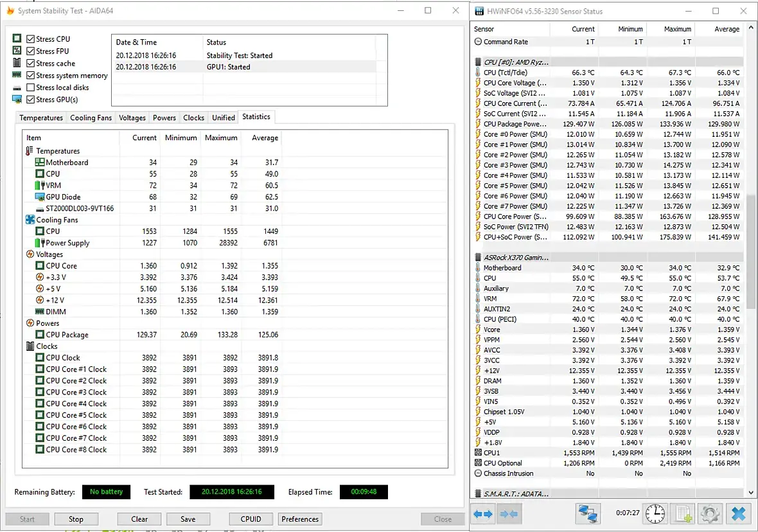Click HWiNFO scrollbar up arrow
Image resolution: width=758 pixels, height=532 pixels.
click(x=751, y=28)
